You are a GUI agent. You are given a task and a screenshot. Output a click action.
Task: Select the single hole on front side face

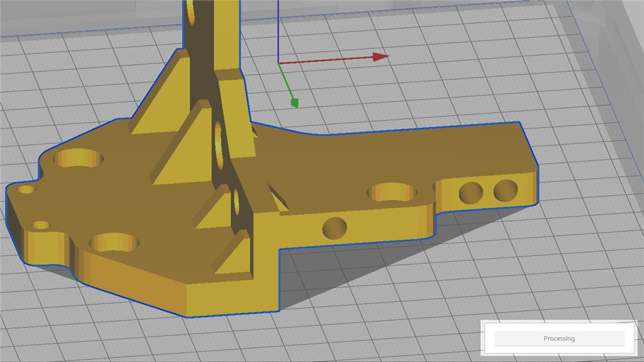click(334, 228)
